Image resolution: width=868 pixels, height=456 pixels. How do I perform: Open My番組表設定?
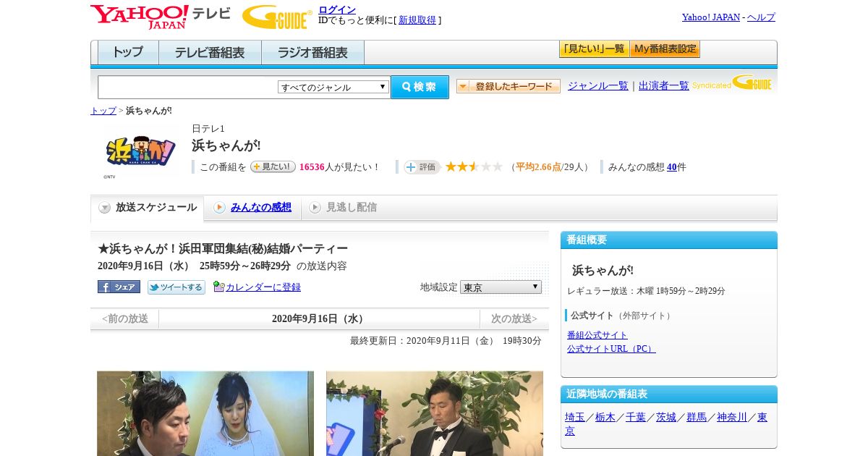(x=665, y=49)
